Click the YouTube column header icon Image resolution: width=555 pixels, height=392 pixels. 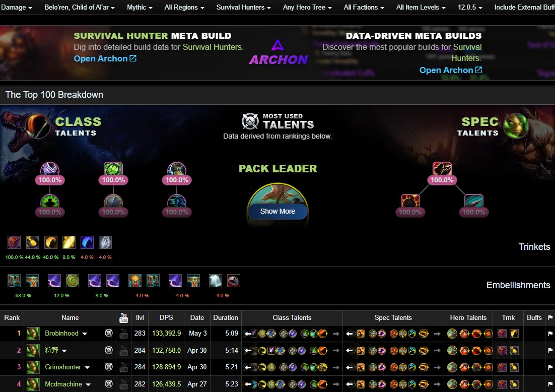(x=123, y=317)
